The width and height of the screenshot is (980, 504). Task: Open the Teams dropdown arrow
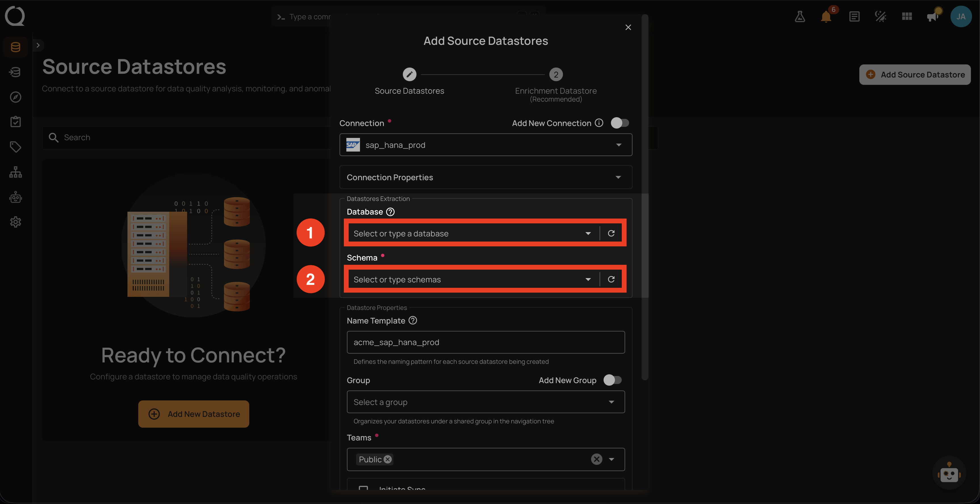[x=611, y=459]
